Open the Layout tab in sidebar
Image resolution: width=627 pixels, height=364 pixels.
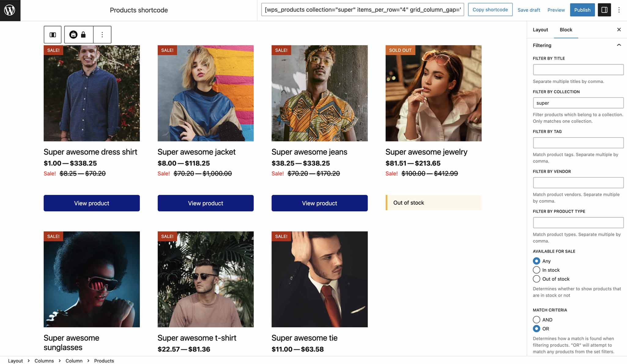540,29
